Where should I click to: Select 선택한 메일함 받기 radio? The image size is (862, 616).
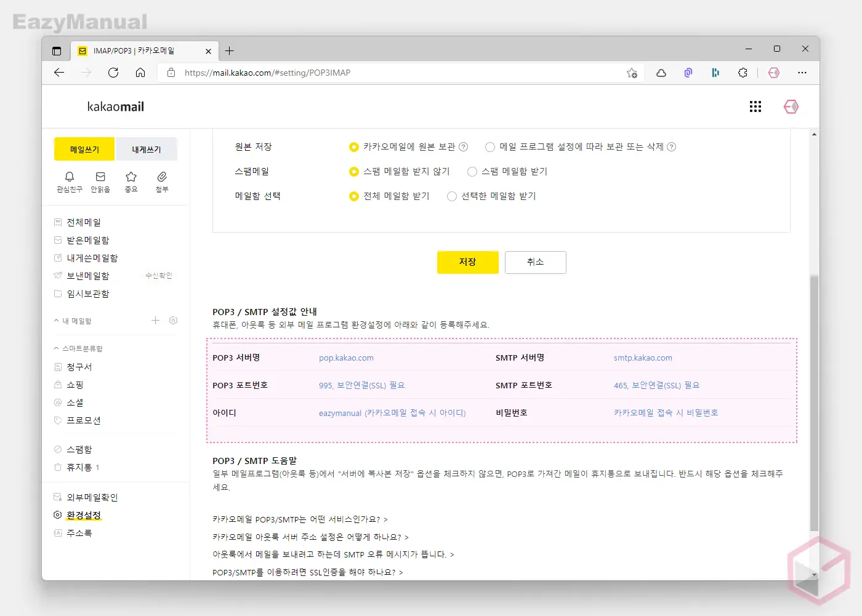[452, 196]
